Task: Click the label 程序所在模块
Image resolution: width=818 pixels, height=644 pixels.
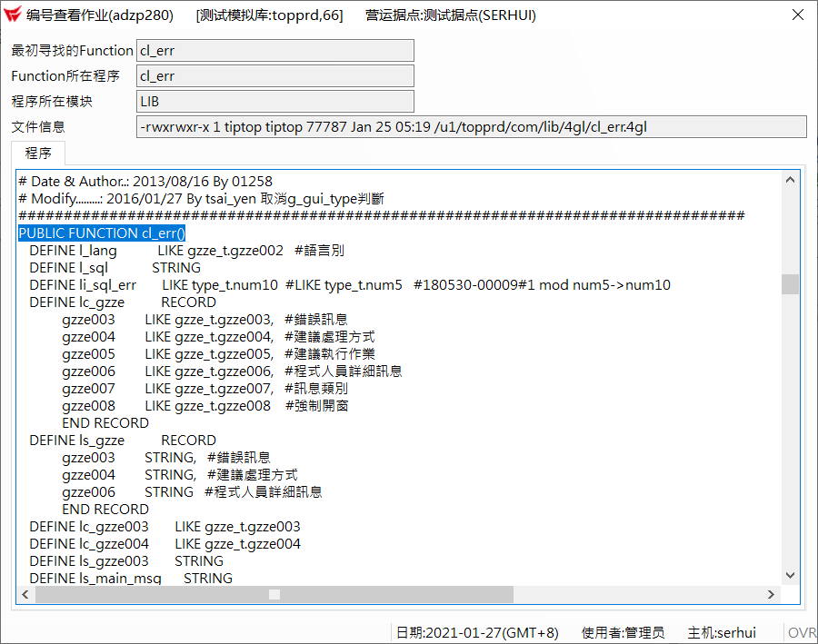Action: 52,102
